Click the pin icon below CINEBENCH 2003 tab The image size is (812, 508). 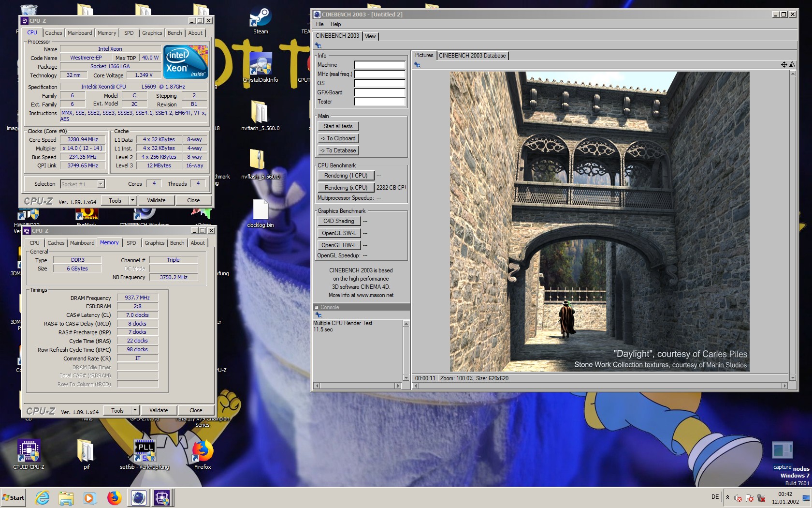click(318, 45)
